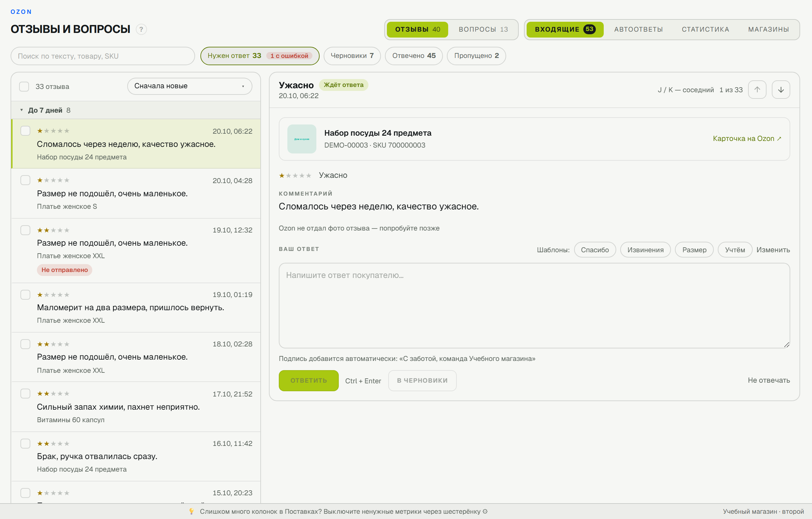Collapse the До 7 дней group
Image resolution: width=812 pixels, height=519 pixels.
pyautogui.click(x=135, y=110)
